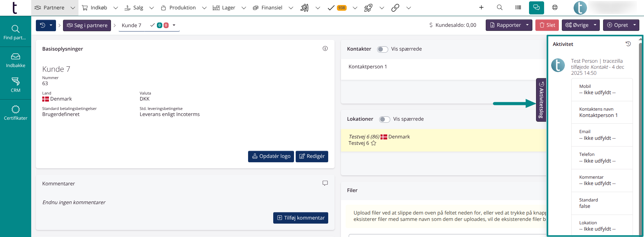Click the user avatar in top bar
Image resolution: width=644 pixels, height=237 pixels.
(x=580, y=8)
